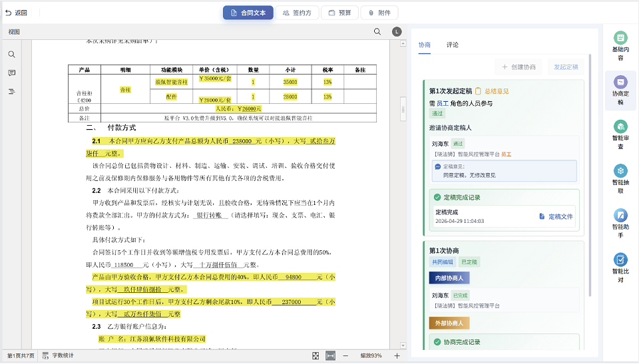Open the document outline icon
This screenshot has width=639, height=364.
pyautogui.click(x=12, y=91)
